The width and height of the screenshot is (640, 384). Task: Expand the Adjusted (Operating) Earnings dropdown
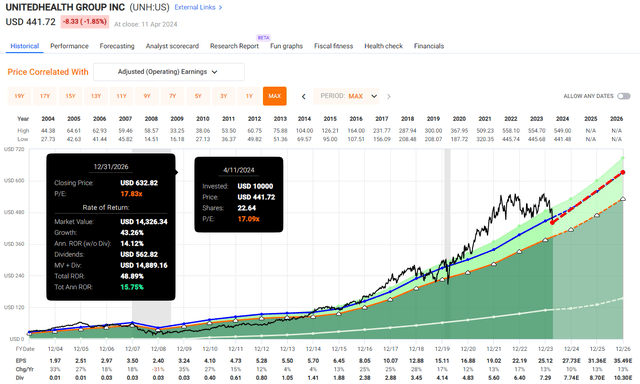169,72
